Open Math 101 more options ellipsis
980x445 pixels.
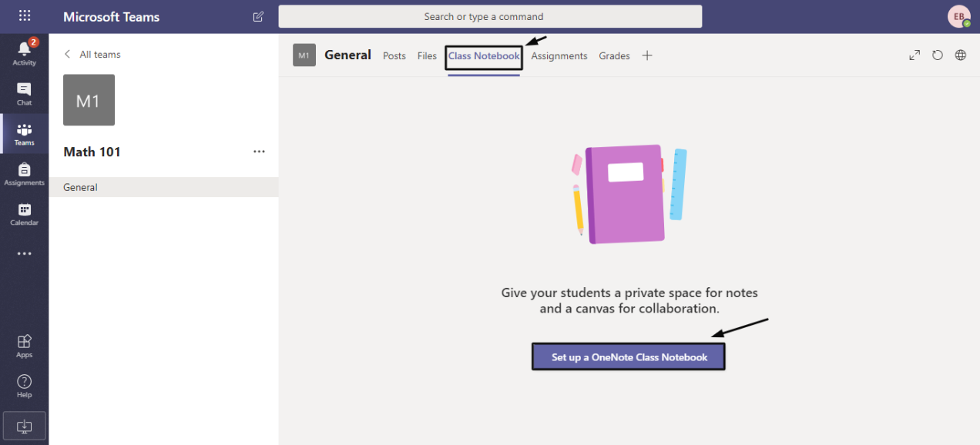pos(259,152)
